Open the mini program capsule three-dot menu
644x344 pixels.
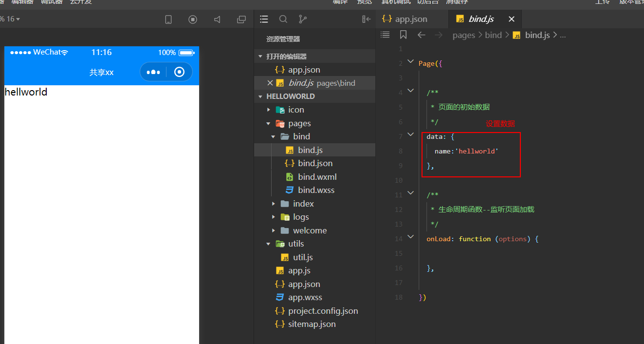pyautogui.click(x=153, y=72)
